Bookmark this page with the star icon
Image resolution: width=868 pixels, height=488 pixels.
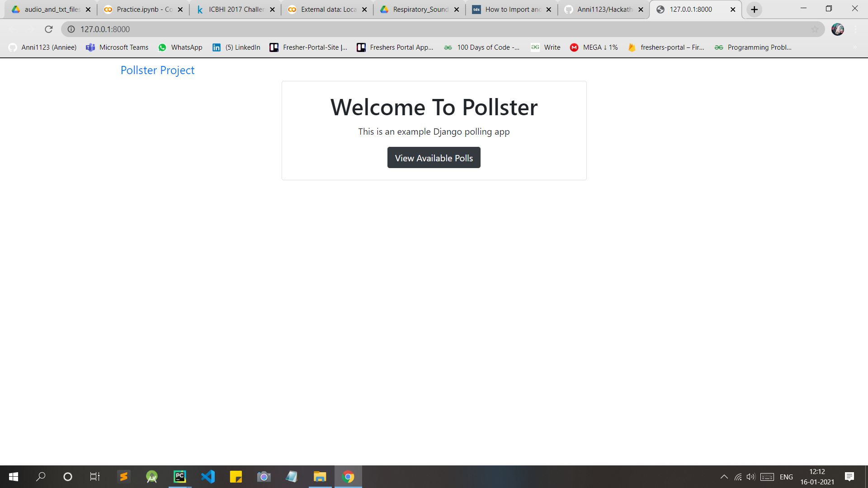pyautogui.click(x=815, y=29)
